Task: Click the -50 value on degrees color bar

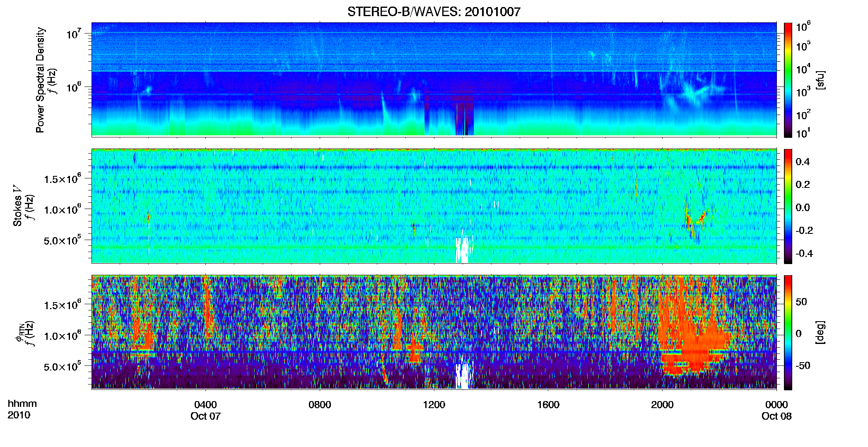Action: (803, 365)
